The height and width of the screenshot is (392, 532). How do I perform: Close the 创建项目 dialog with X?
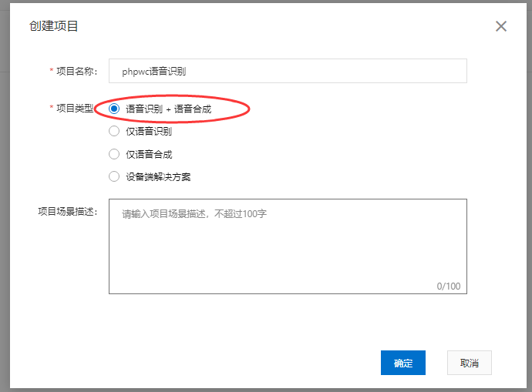(x=501, y=26)
